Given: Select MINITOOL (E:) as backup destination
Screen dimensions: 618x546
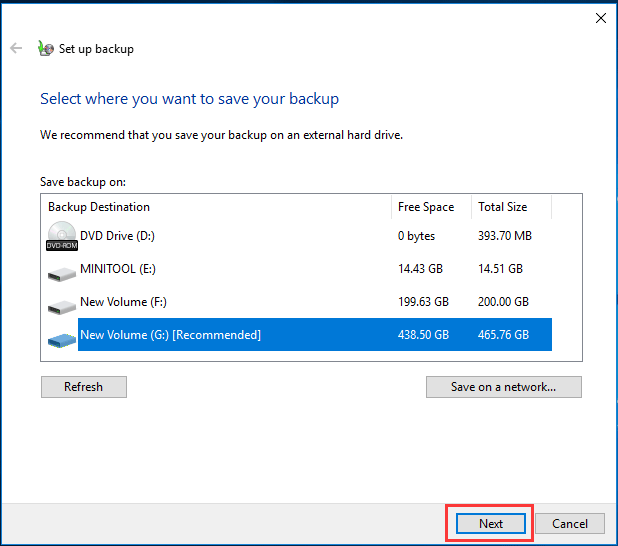Looking at the screenshot, I should pos(118,269).
